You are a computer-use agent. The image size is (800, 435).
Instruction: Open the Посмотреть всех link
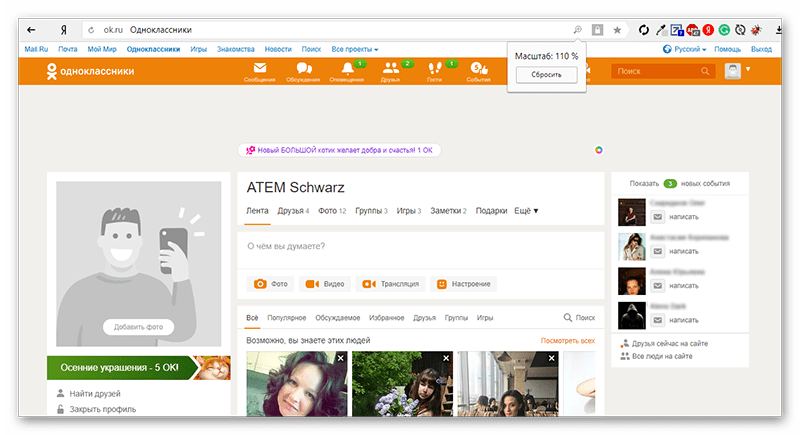pyautogui.click(x=568, y=341)
